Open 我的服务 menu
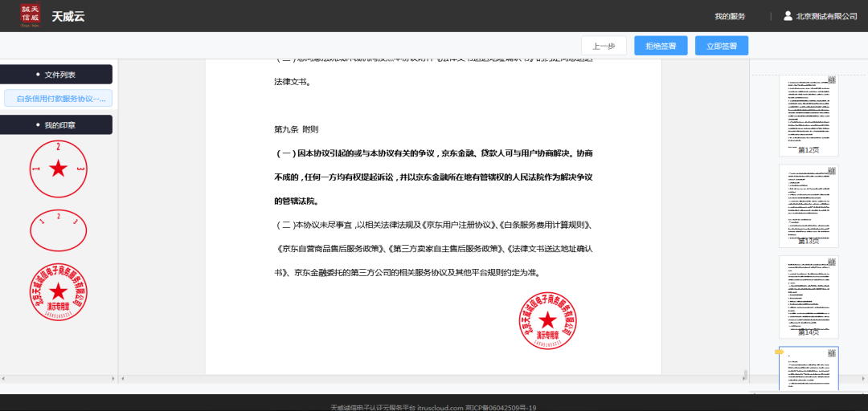Viewport: 868px width, 411px height. 730,16
